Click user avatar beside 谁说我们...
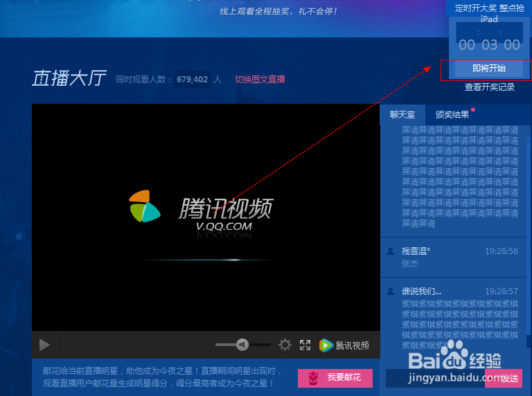532x396 pixels. pos(391,291)
